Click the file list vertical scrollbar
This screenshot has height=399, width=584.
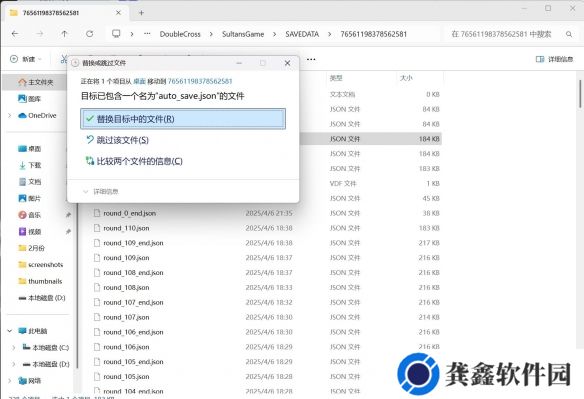click(580, 94)
